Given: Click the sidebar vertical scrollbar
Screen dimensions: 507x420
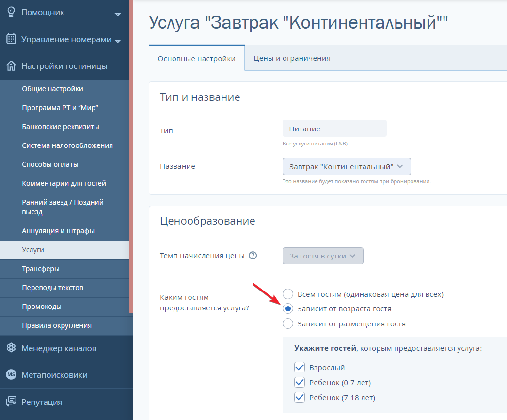Looking at the screenshot, I should [x=131, y=157].
